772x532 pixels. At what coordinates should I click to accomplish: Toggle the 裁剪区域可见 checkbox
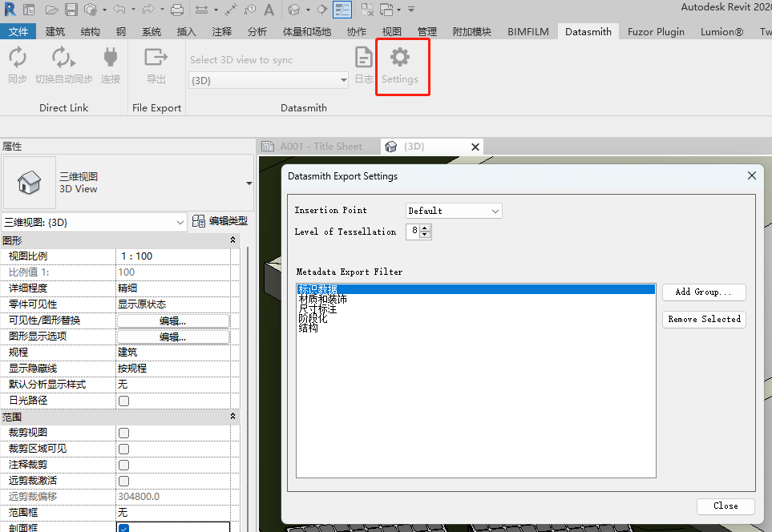(123, 449)
